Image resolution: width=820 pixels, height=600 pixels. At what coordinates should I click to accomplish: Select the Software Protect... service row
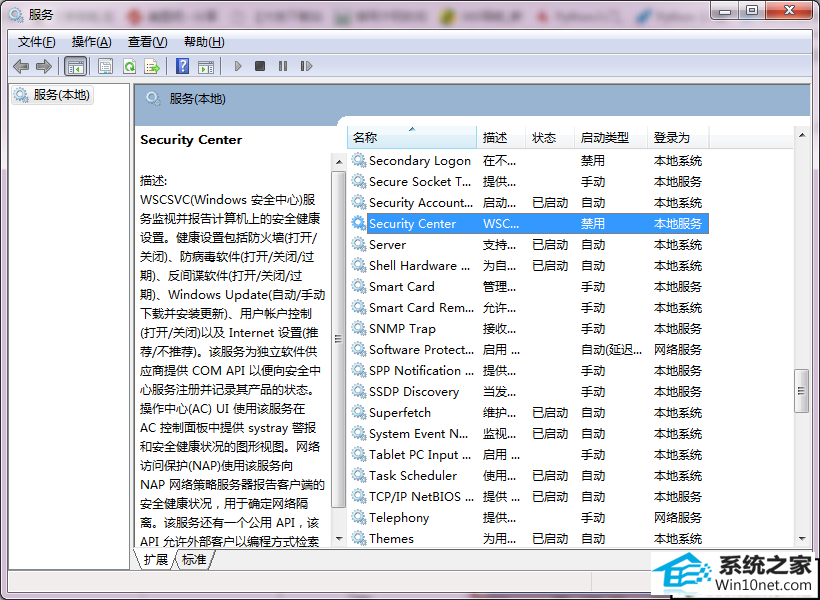tap(529, 349)
